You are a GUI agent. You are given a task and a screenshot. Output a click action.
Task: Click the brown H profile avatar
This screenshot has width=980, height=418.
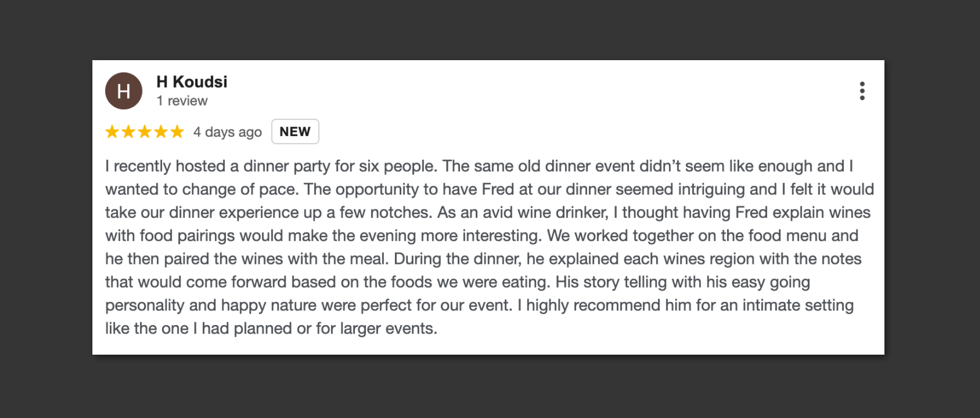[x=124, y=91]
